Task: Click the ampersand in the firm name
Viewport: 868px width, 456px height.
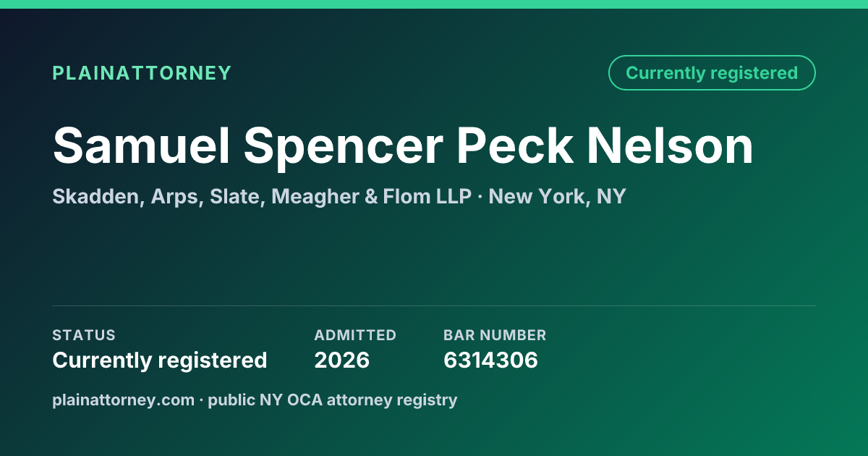Action: [x=372, y=196]
